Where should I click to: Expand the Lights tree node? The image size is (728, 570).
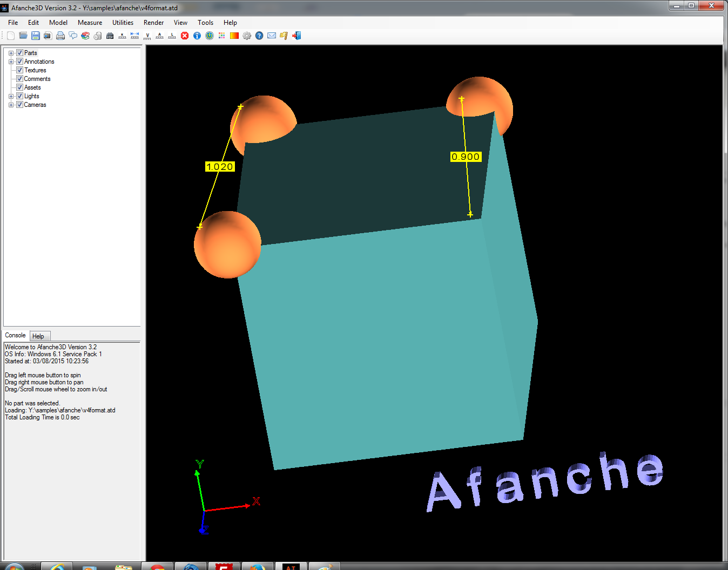point(11,96)
